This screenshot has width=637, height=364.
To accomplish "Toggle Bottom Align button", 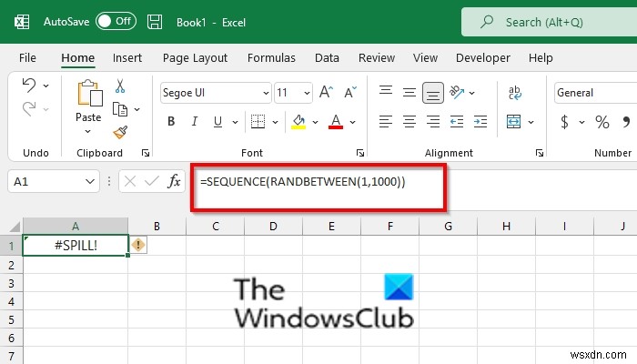I will 432,93.
